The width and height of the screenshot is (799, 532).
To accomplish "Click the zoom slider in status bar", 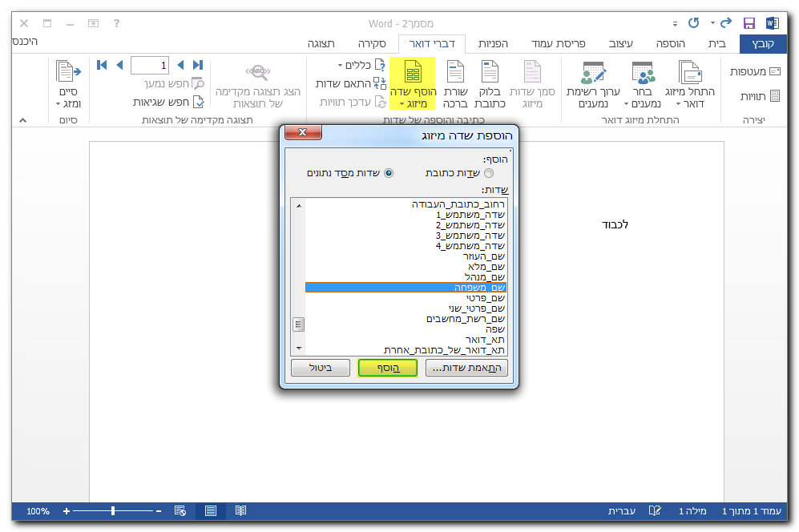I will click(113, 510).
